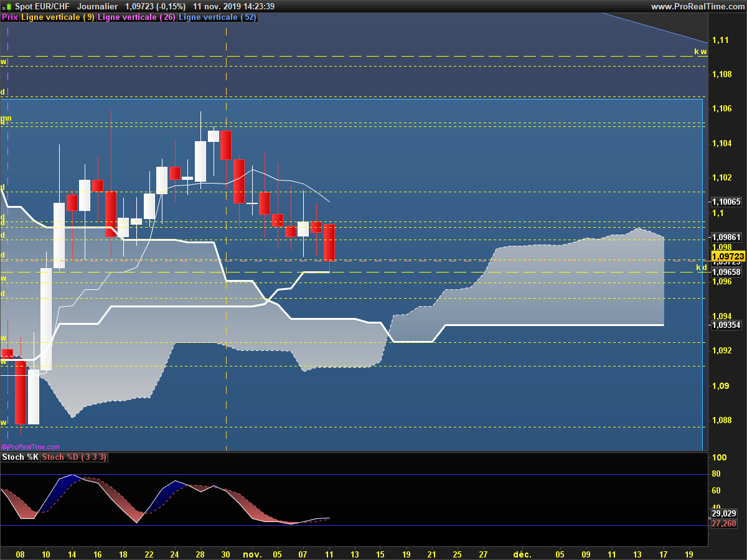
Task: Click the '30' date axis label
Action: tap(226, 554)
